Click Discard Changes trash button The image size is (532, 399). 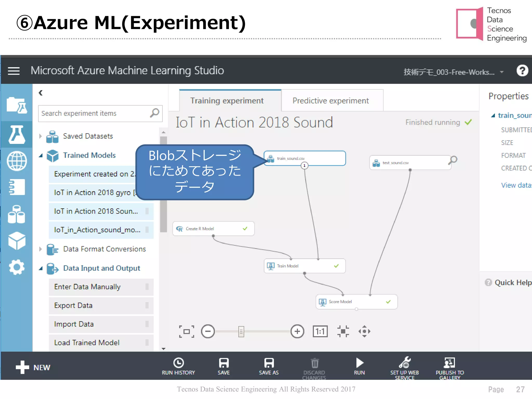[314, 368]
